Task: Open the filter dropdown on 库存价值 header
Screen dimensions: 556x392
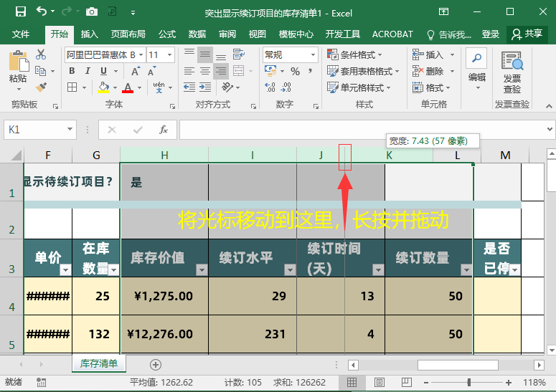Action: pyautogui.click(x=202, y=269)
